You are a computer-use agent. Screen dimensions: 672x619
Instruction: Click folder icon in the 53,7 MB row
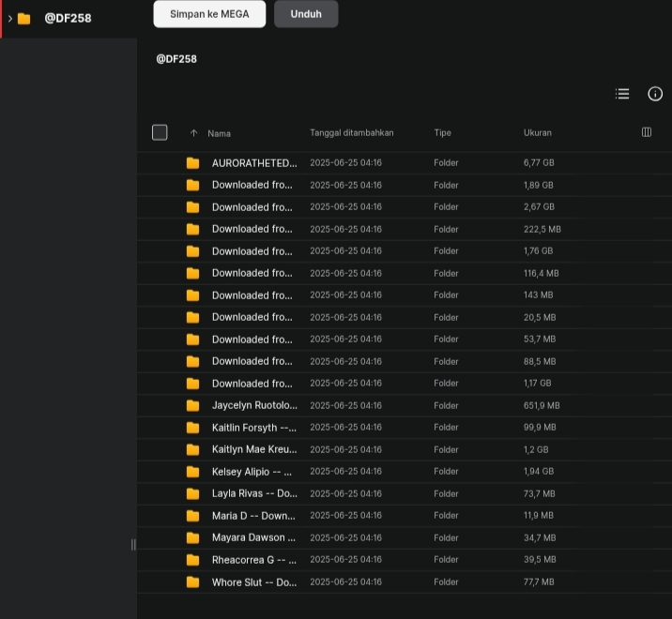tap(192, 340)
